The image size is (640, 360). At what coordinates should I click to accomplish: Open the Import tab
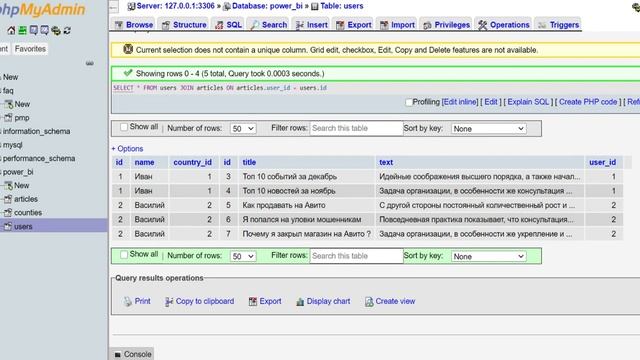tap(397, 25)
